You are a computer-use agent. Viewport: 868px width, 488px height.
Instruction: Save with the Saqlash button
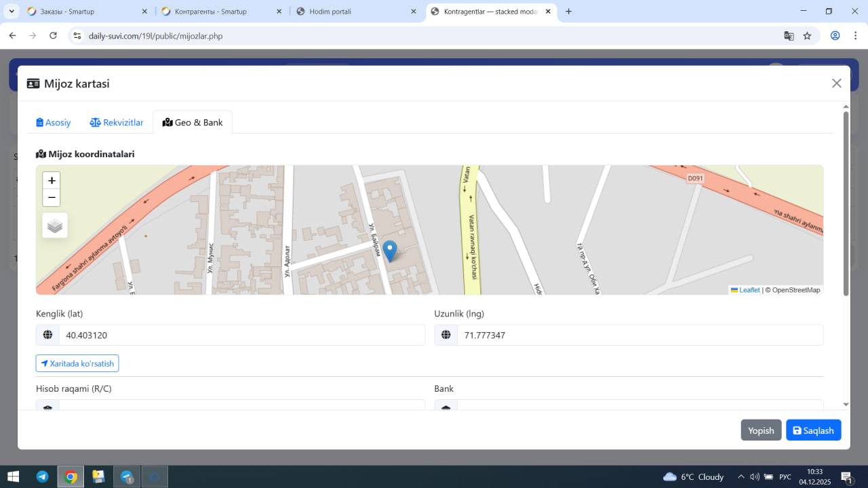(814, 430)
